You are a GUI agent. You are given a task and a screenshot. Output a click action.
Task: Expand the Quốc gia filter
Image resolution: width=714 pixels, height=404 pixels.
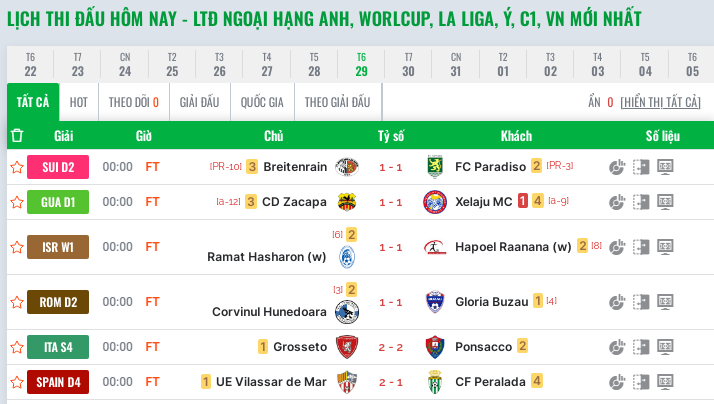click(262, 102)
